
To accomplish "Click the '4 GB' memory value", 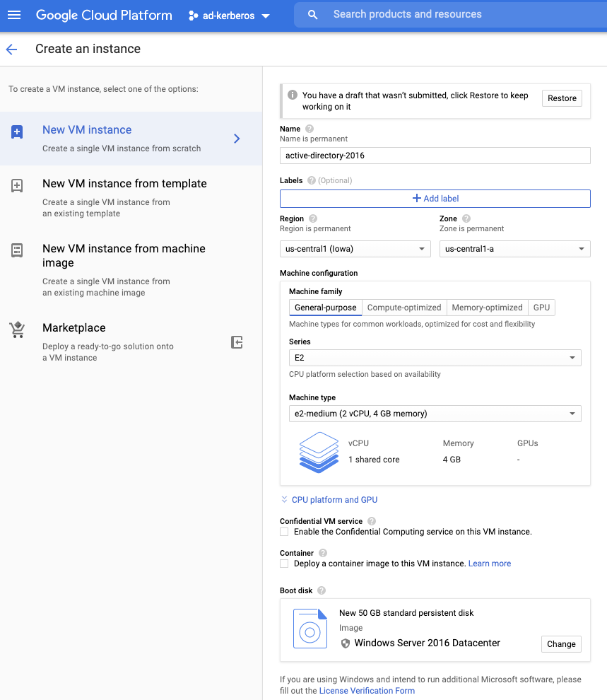I will tap(452, 460).
